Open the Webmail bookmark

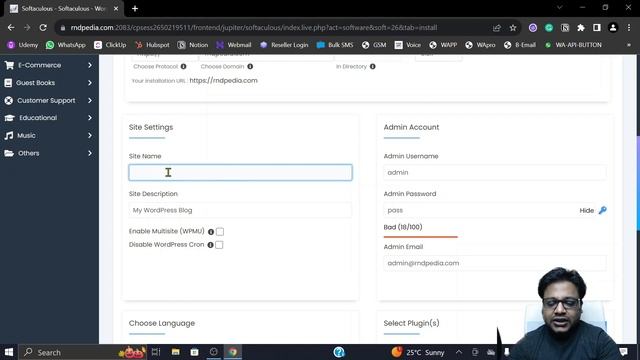tap(234, 45)
